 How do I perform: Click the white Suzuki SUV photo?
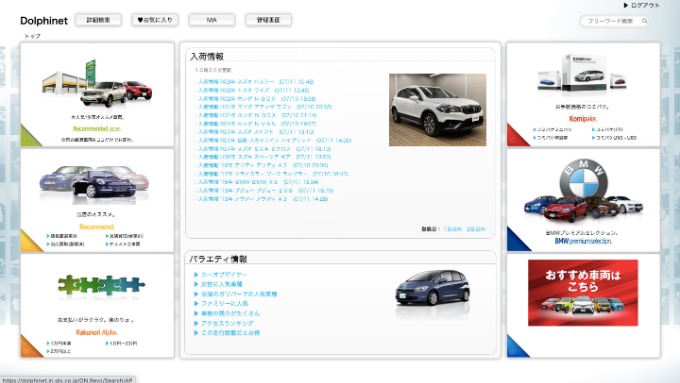438,110
